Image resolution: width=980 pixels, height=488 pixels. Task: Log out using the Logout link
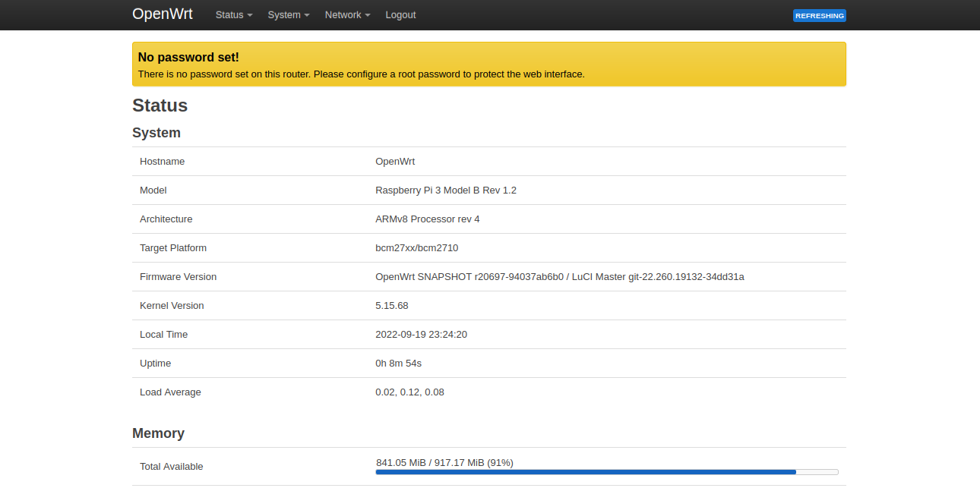tap(400, 15)
